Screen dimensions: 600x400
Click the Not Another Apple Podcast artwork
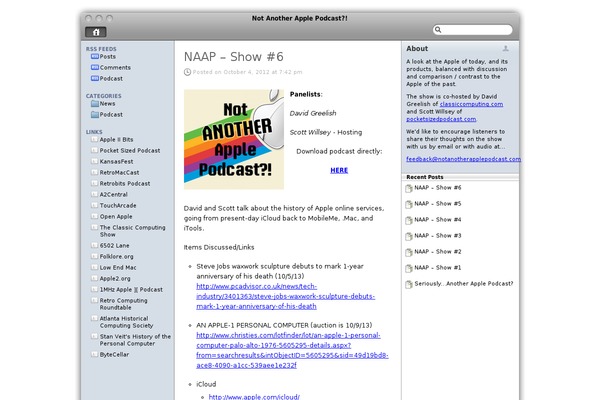[234, 139]
